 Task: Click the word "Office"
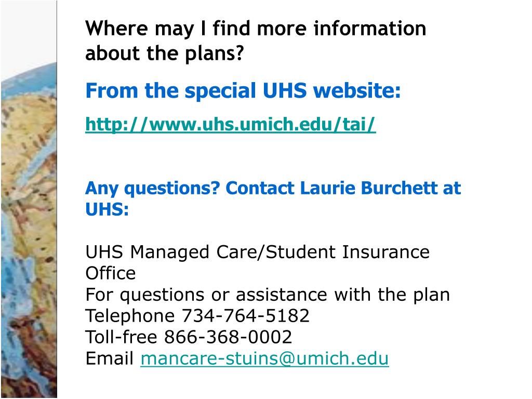pyautogui.click(x=110, y=273)
